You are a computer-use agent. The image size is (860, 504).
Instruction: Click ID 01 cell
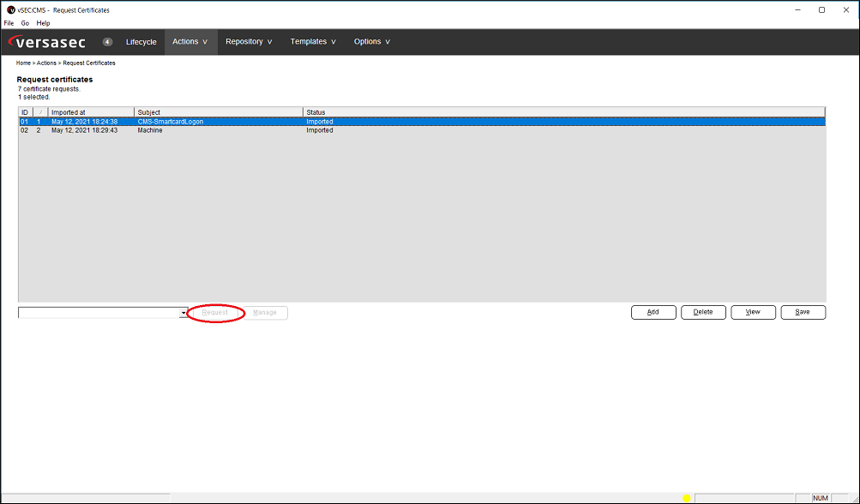(x=25, y=122)
